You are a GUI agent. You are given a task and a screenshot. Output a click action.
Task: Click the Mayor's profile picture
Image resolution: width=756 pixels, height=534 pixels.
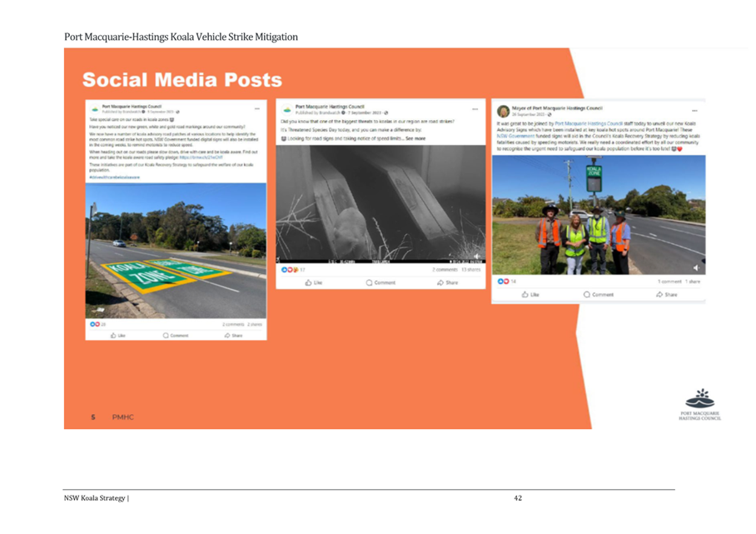pos(503,112)
